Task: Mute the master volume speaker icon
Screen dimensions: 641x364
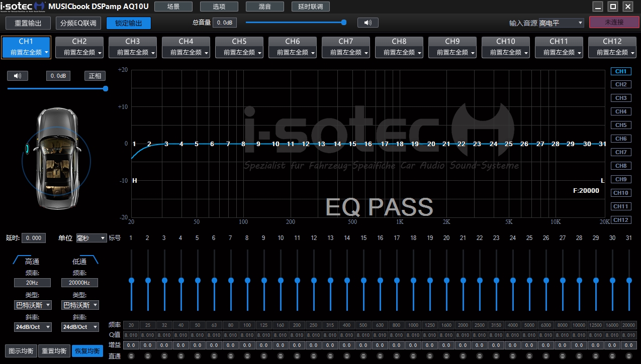Action: point(368,23)
